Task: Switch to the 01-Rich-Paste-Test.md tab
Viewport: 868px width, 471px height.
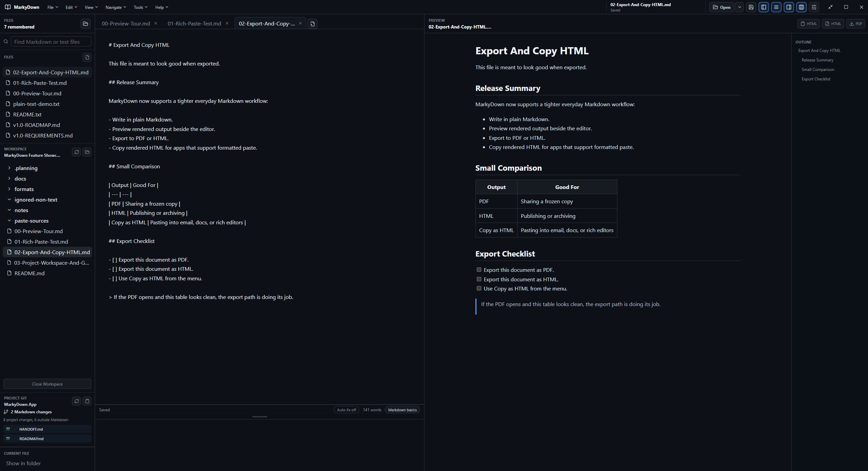Action: coord(194,23)
